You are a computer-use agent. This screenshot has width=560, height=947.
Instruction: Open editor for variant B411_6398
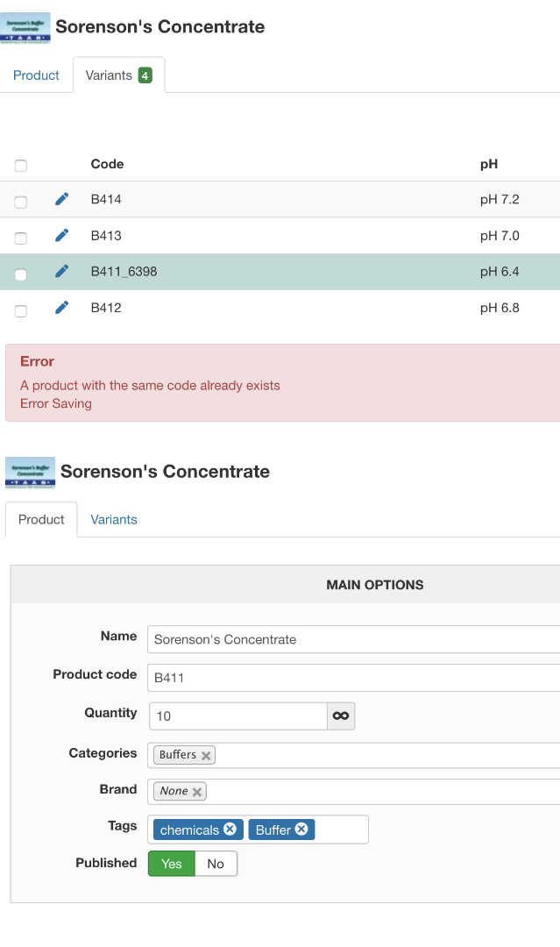(61, 271)
